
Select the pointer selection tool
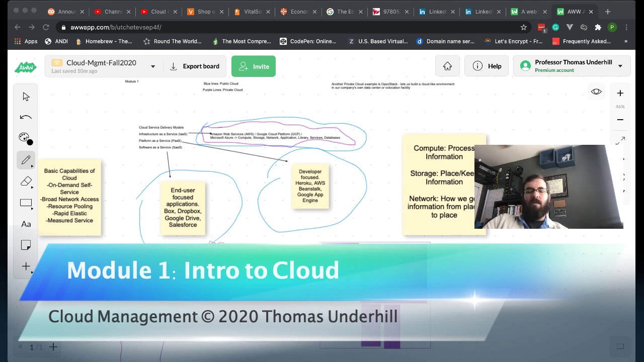[x=26, y=97]
